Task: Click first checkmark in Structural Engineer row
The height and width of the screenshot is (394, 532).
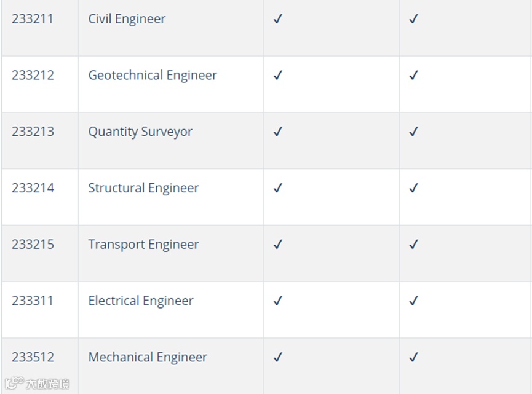Action: (278, 187)
